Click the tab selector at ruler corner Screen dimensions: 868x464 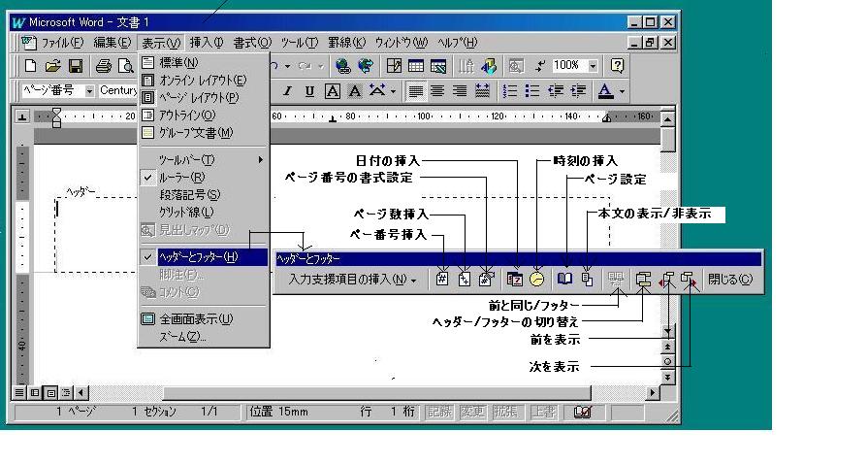tap(21, 116)
